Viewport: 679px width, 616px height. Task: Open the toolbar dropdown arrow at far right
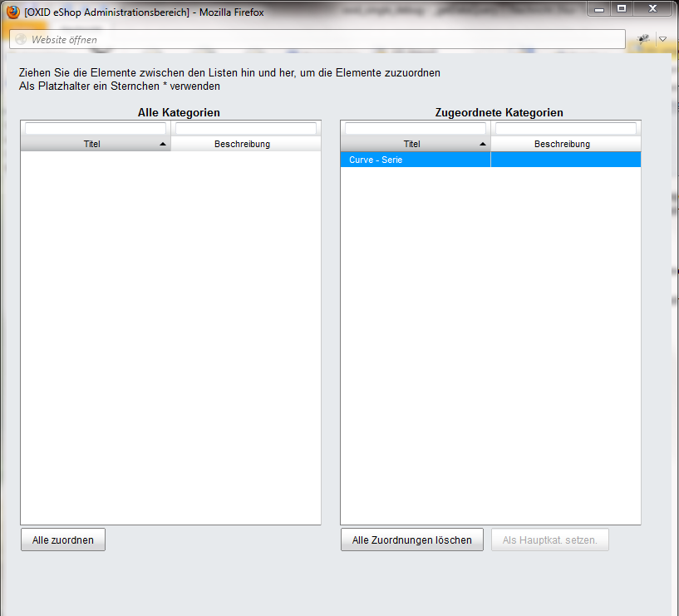[x=662, y=39]
